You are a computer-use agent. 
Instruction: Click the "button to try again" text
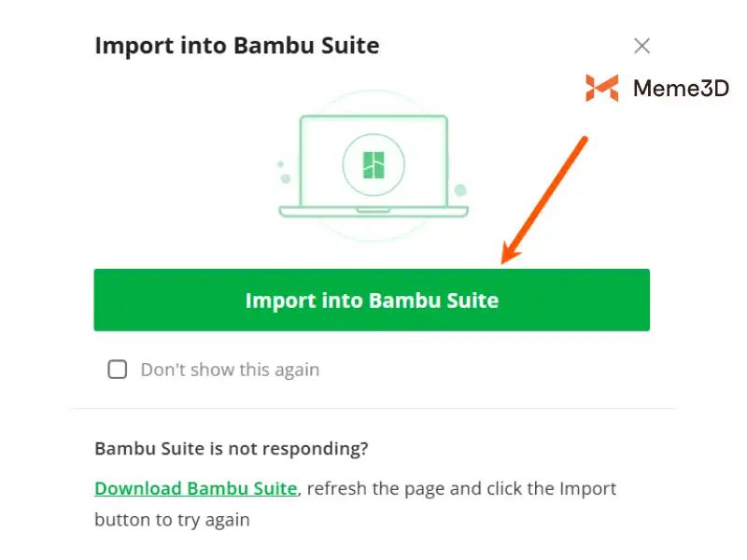tap(172, 519)
